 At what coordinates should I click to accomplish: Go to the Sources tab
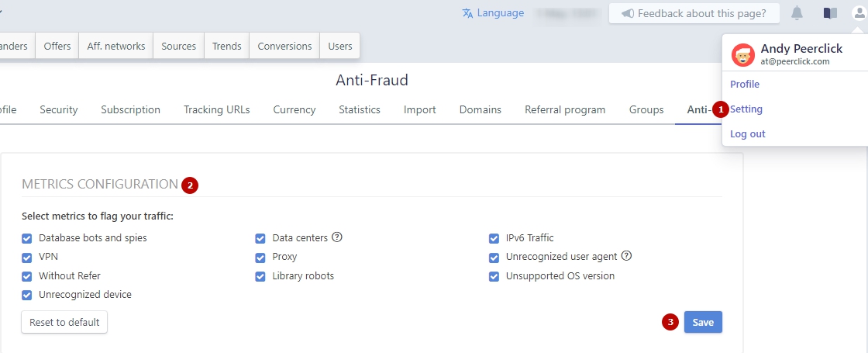pyautogui.click(x=179, y=46)
